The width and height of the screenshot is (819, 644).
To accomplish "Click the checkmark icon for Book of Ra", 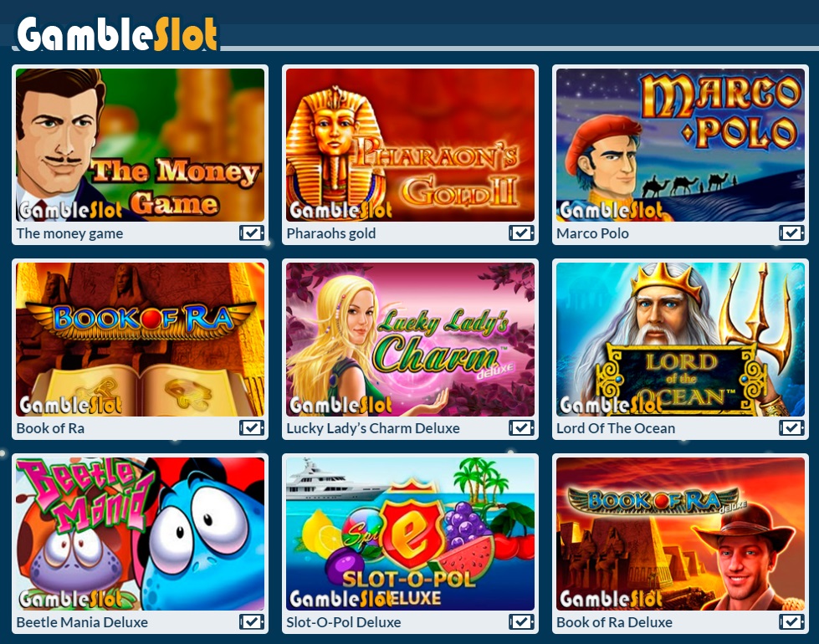I will coord(252,427).
